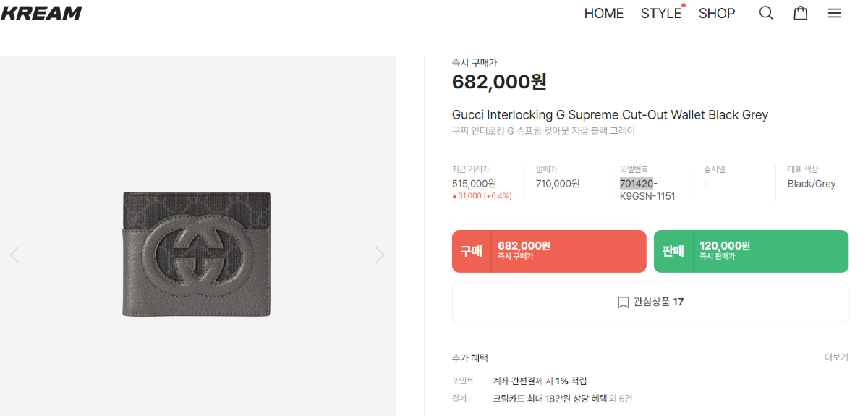This screenshot has height=416, width=868.
Task: Expand the 외 6건 card benefits
Action: click(619, 399)
